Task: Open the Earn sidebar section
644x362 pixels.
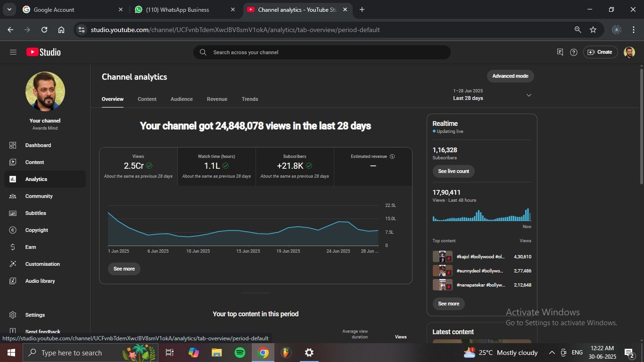Action: coord(45,247)
